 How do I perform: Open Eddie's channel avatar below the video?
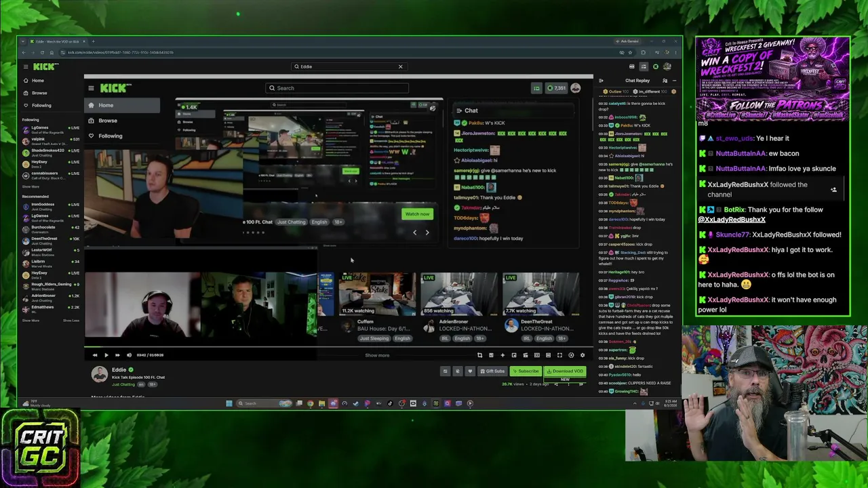tap(100, 373)
